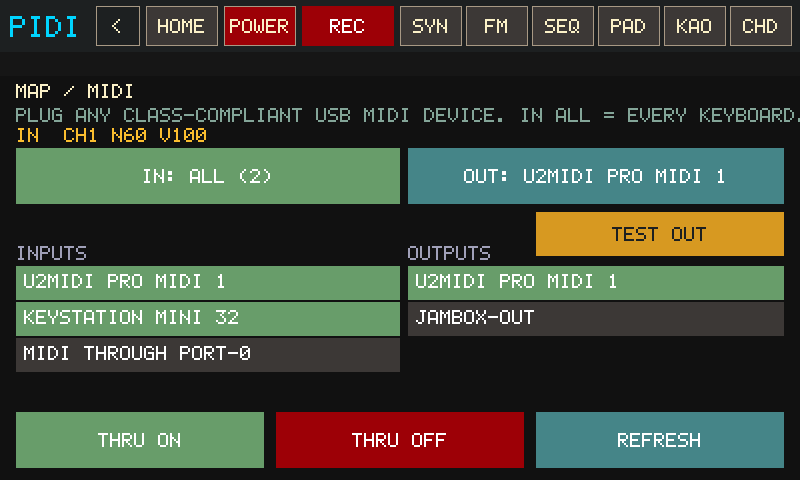Open the PAD page
The height and width of the screenshot is (480, 800).
coord(629,26)
